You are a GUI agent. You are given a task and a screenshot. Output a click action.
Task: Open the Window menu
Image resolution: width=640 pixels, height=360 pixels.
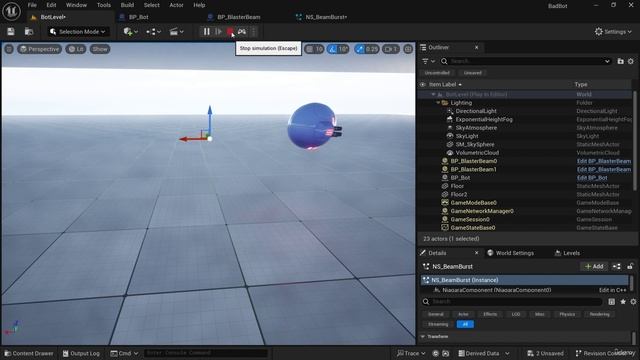click(x=76, y=5)
